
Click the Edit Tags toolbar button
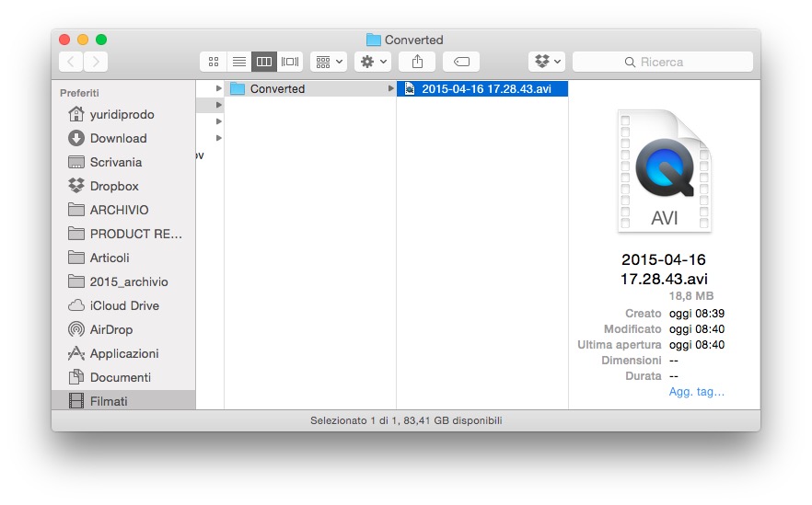461,63
